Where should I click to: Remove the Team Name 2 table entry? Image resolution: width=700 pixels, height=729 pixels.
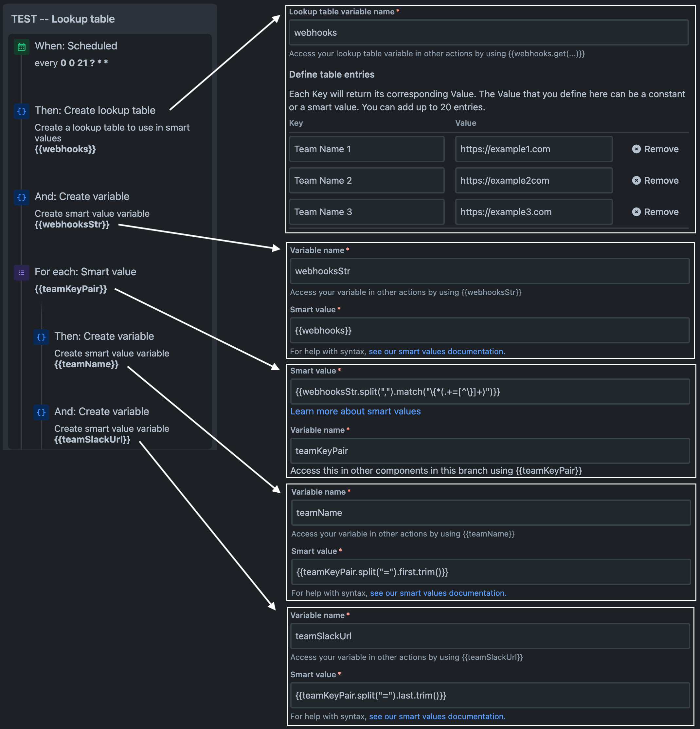(655, 180)
